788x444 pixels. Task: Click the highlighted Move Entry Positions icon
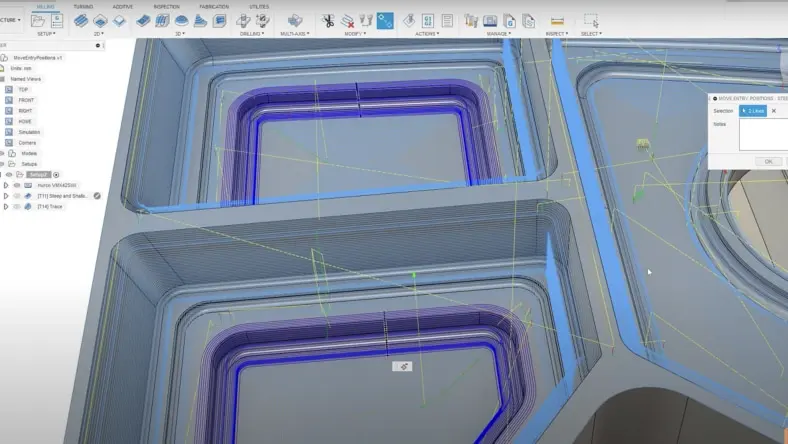(x=385, y=21)
